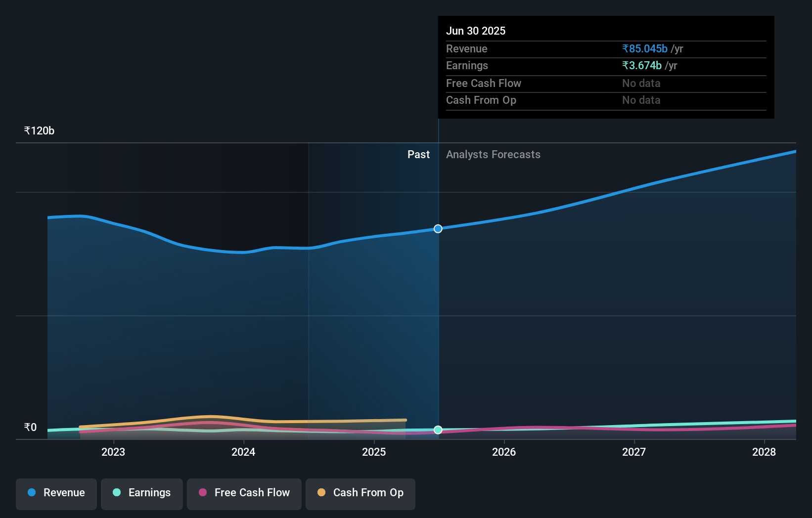Click the 2028 x-axis label
Image resolution: width=812 pixels, height=518 pixels.
click(764, 452)
